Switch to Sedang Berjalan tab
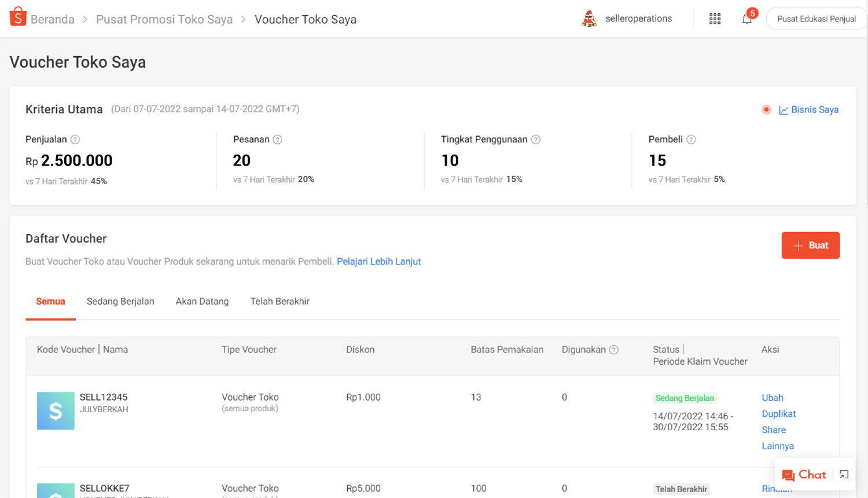868x498 pixels. pyautogui.click(x=120, y=301)
